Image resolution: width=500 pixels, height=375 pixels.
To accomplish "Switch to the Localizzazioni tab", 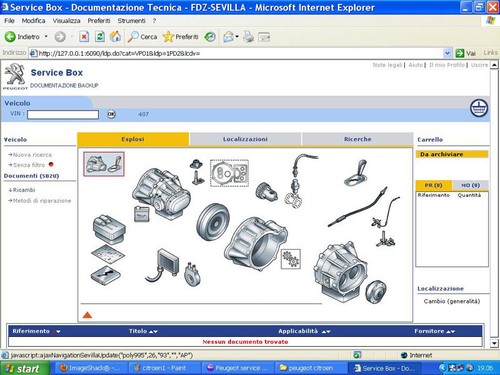I will click(x=245, y=139).
